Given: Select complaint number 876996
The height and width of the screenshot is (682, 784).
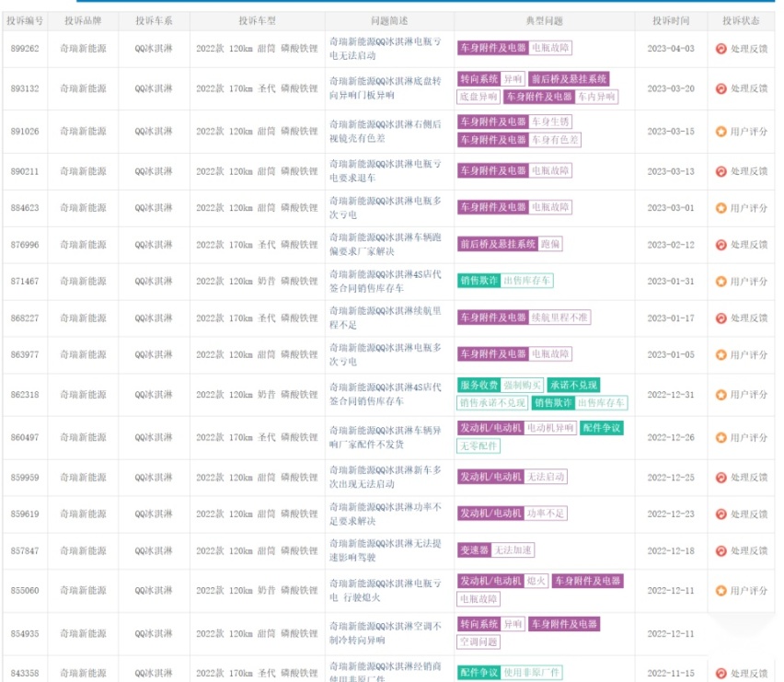Looking at the screenshot, I should pyautogui.click(x=25, y=245).
